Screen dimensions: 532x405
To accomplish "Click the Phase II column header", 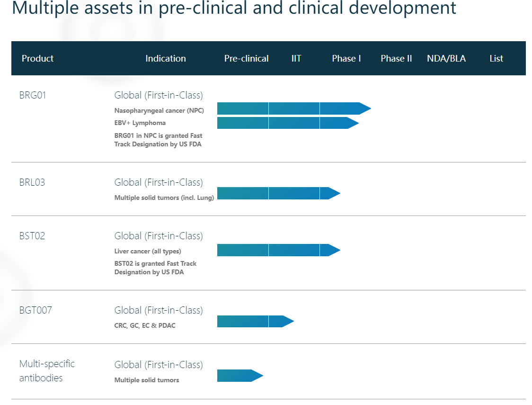I will pos(396,58).
